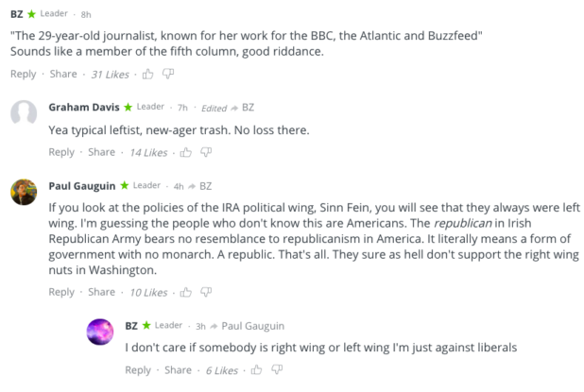The image size is (584, 392).
Task: Upvote Paul Gauguin's Sinn Fein comment
Action: coord(186,293)
